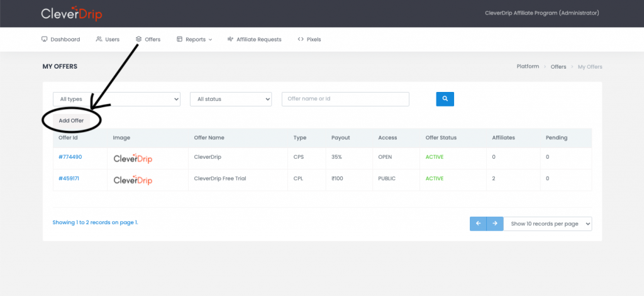Viewport: 644px width, 296px height.
Task: Open the records per page dropdown
Action: tap(548, 224)
